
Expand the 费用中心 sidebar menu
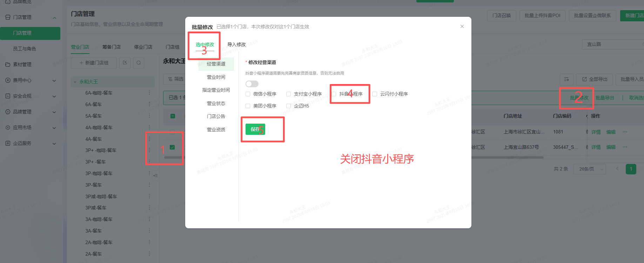click(54, 80)
